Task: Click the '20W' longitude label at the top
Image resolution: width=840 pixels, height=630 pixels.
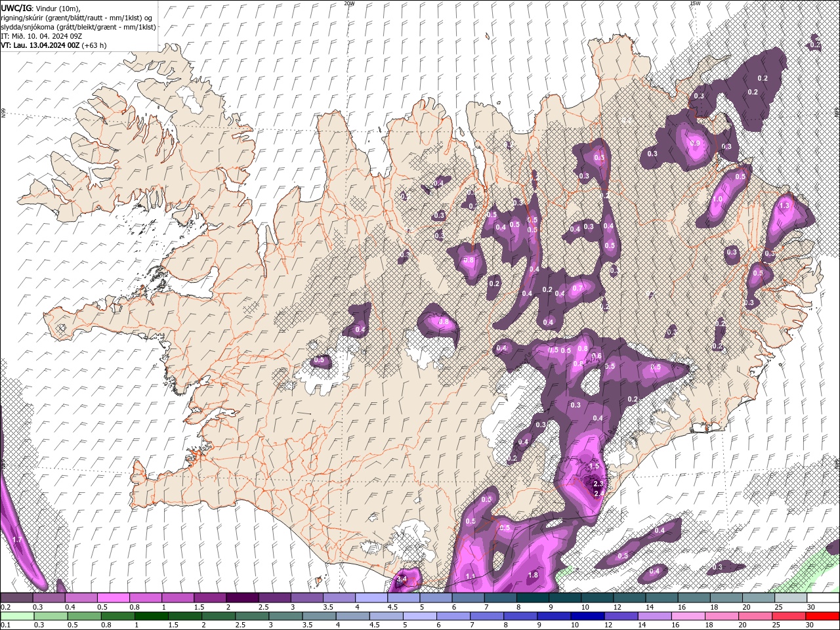Action: click(349, 3)
